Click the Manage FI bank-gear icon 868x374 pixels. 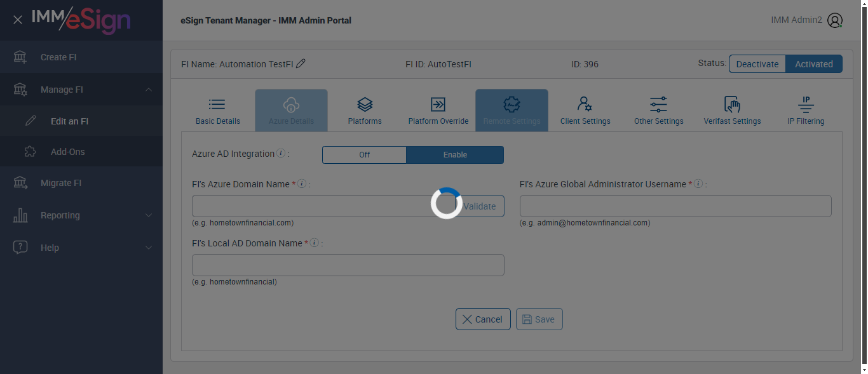point(20,90)
